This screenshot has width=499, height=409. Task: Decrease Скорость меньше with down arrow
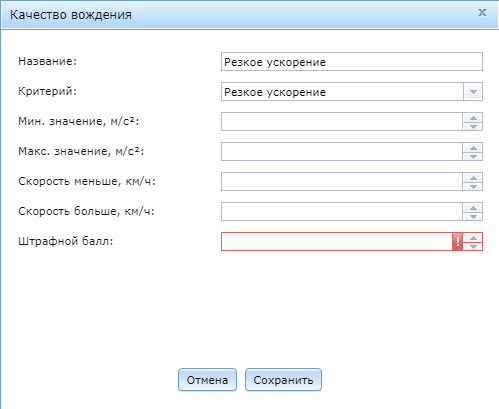pyautogui.click(x=473, y=186)
